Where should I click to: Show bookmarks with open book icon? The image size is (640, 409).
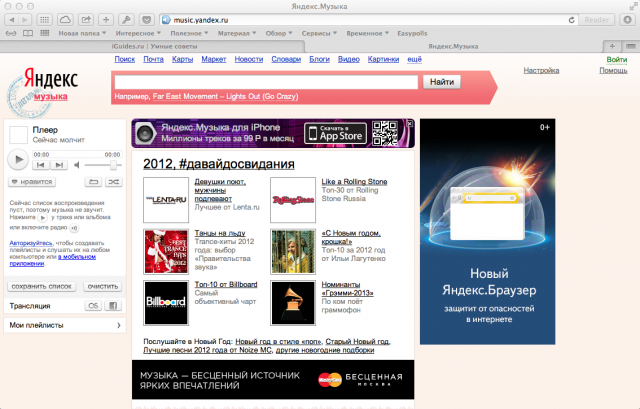coord(28,33)
